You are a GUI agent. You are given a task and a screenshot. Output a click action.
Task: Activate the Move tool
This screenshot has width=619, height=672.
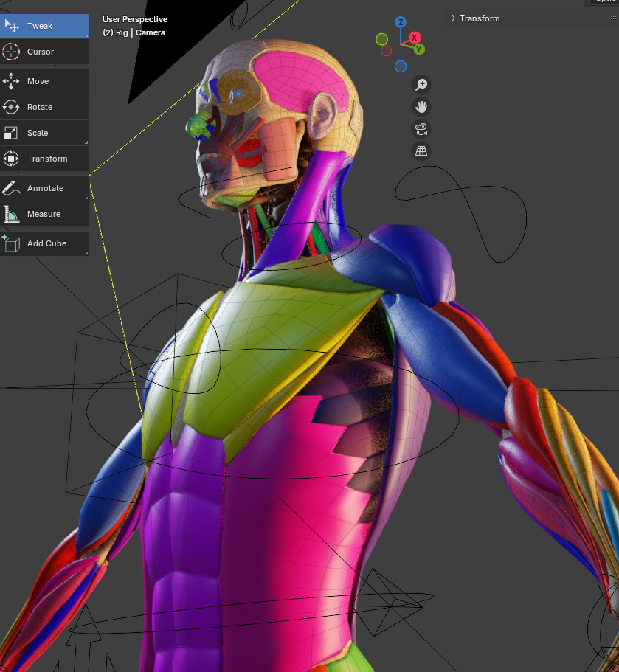point(44,81)
